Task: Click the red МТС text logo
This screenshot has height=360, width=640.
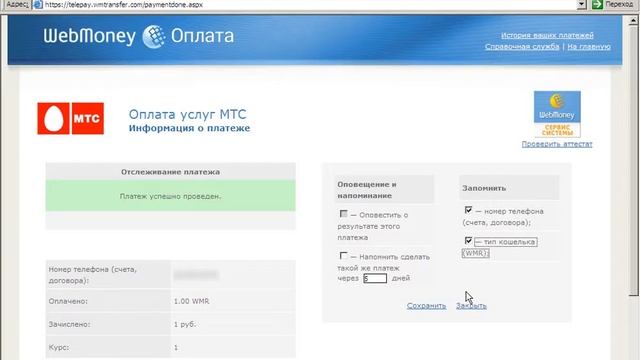Action: (87, 118)
